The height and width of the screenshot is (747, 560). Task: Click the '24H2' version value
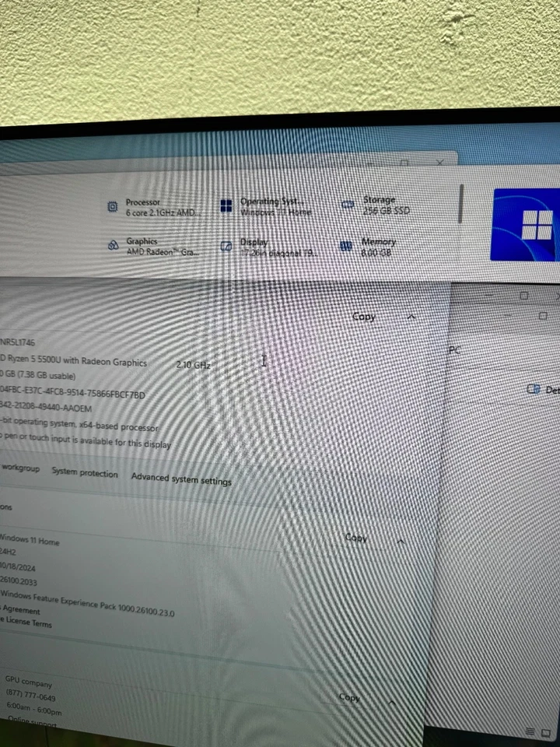[x=8, y=552]
